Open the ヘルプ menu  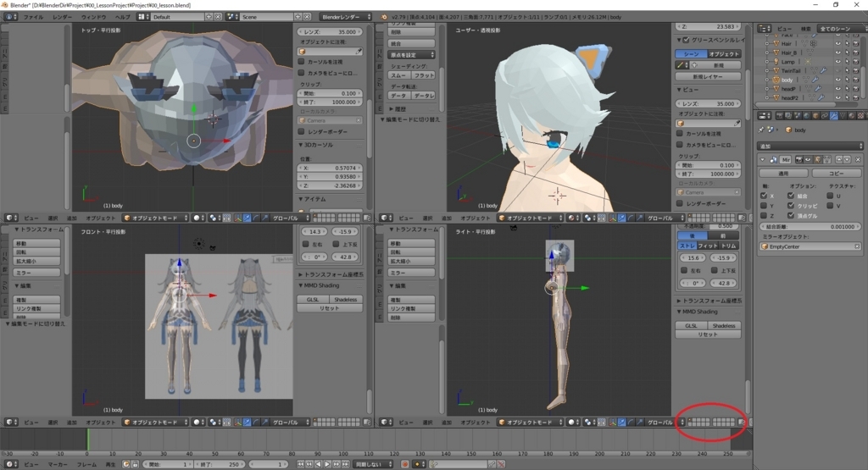pos(122,17)
